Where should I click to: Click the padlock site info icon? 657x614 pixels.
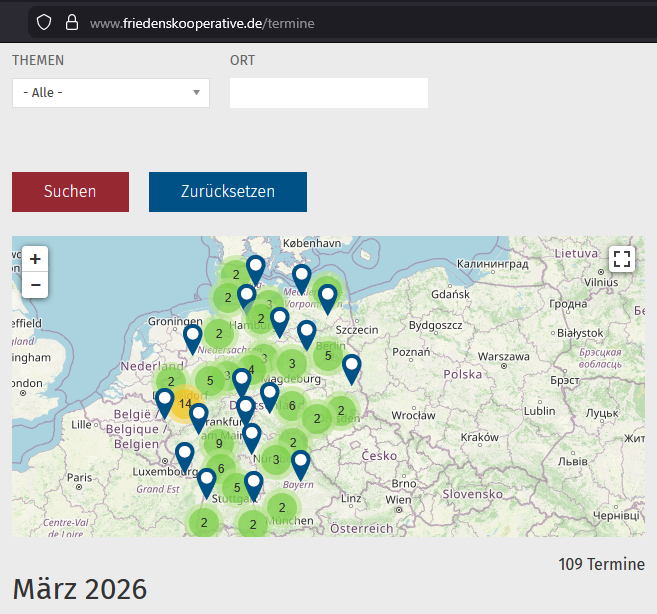coord(71,22)
